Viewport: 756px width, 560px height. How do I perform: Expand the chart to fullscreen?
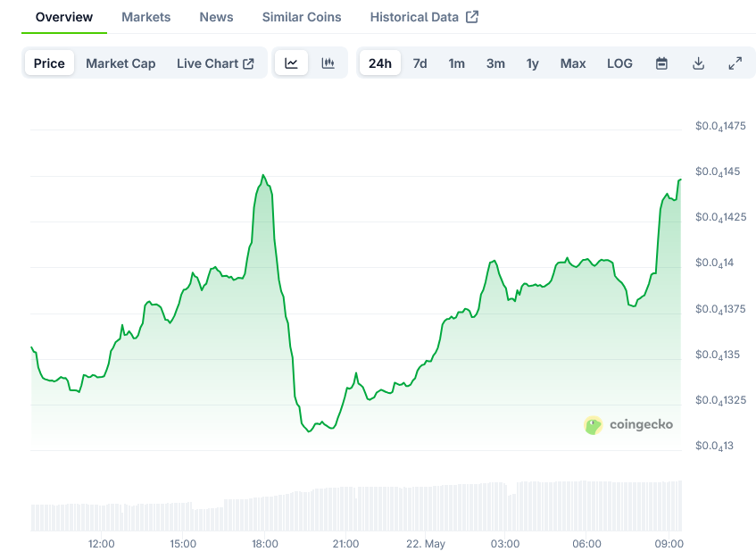(735, 63)
